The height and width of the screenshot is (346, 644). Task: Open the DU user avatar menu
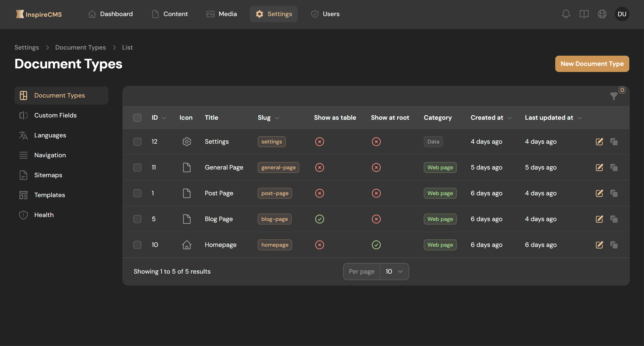[x=622, y=14]
